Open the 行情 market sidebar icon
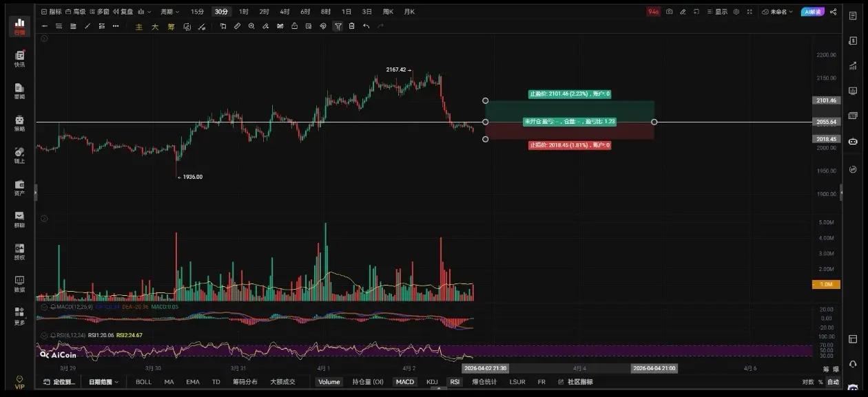Screen dimensions: 868x397 click(x=19, y=26)
